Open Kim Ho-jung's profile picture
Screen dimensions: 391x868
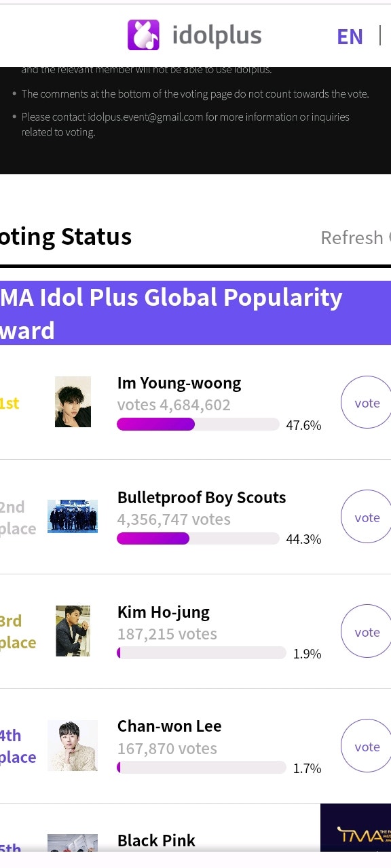73,631
